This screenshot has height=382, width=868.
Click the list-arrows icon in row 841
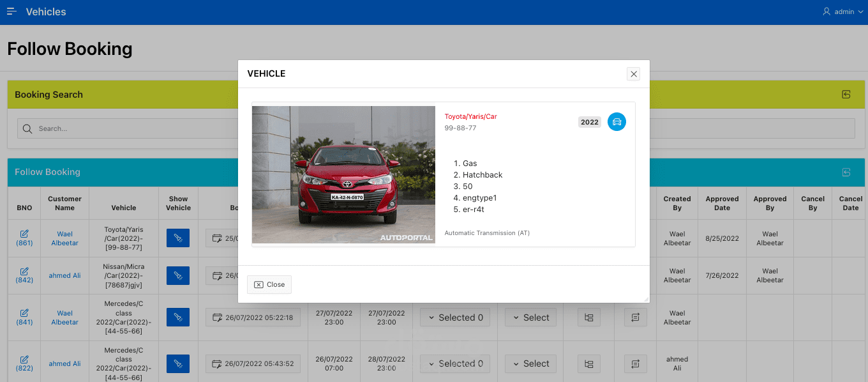coord(635,317)
